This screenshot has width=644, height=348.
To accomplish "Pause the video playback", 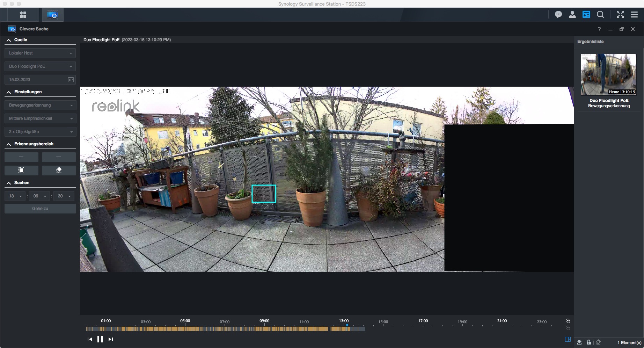I will click(x=100, y=339).
